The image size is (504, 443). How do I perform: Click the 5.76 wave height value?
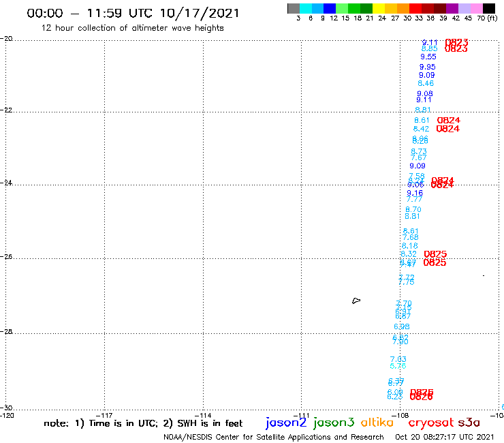tap(398, 366)
